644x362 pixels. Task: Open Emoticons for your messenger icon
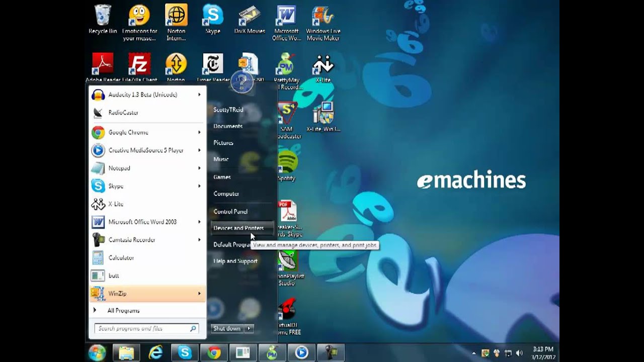pyautogui.click(x=139, y=23)
